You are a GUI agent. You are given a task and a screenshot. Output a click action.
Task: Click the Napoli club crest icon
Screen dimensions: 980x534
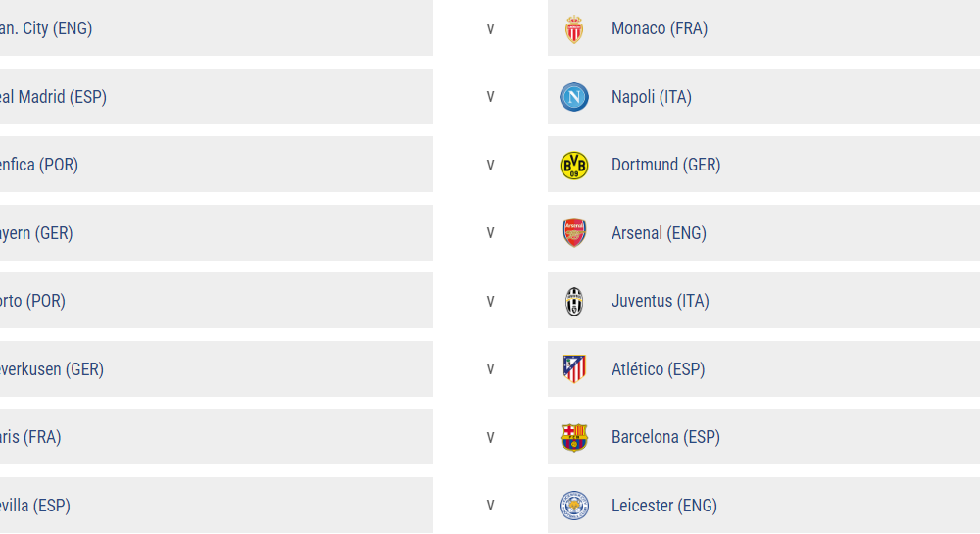coord(574,97)
